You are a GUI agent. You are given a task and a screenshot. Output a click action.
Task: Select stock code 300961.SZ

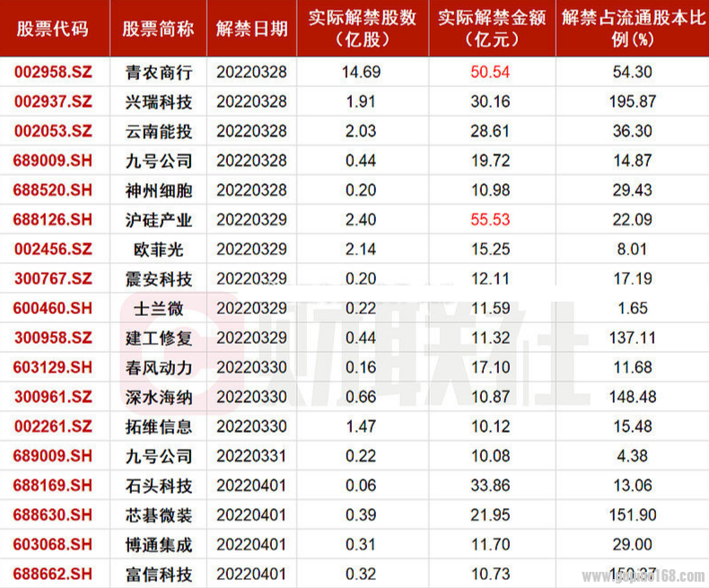(53, 397)
